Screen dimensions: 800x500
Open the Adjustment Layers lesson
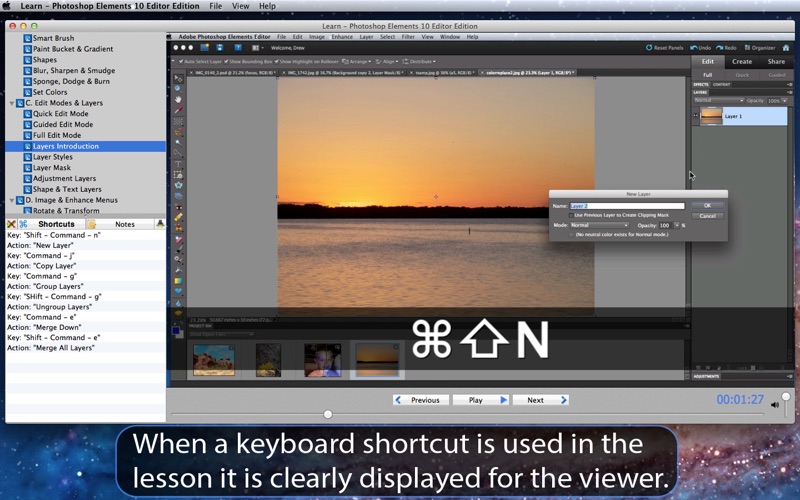[64, 178]
